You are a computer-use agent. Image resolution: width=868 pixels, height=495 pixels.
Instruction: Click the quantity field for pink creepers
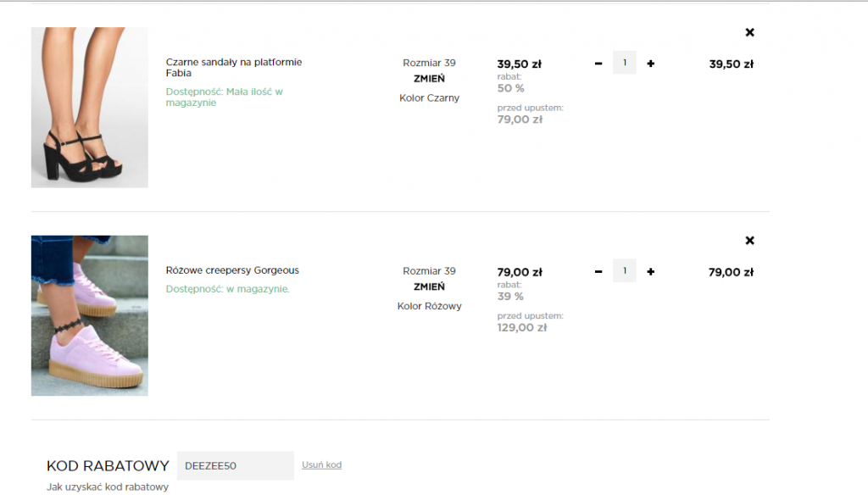click(625, 271)
